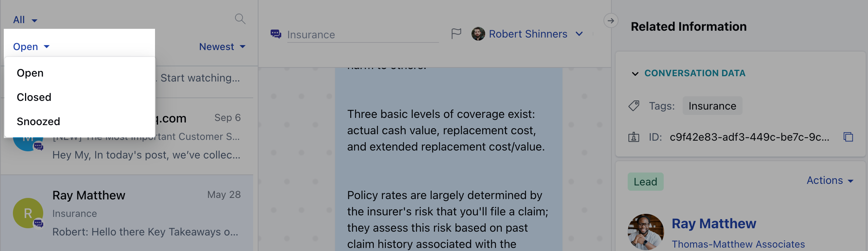Viewport: 868px width, 251px height.
Task: Select Snoozed from the status menu
Action: 38,121
